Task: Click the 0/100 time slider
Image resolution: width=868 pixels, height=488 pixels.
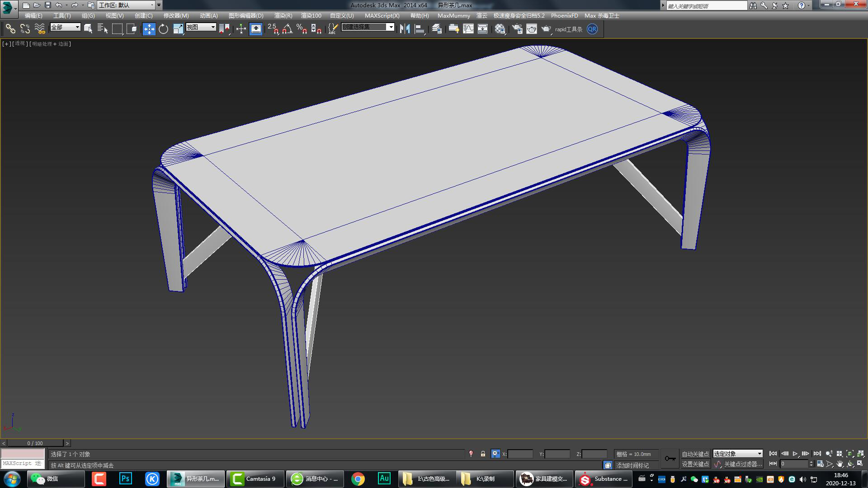Action: tap(35, 443)
